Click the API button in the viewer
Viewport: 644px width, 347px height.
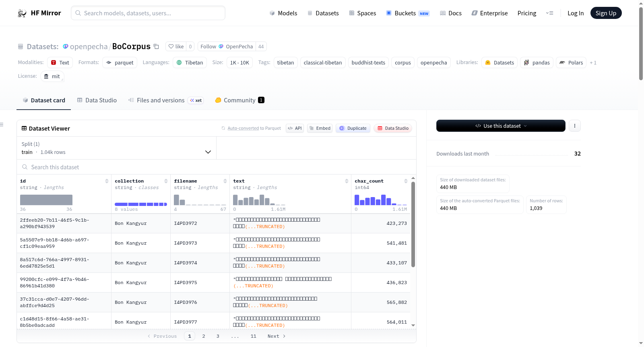(x=295, y=128)
